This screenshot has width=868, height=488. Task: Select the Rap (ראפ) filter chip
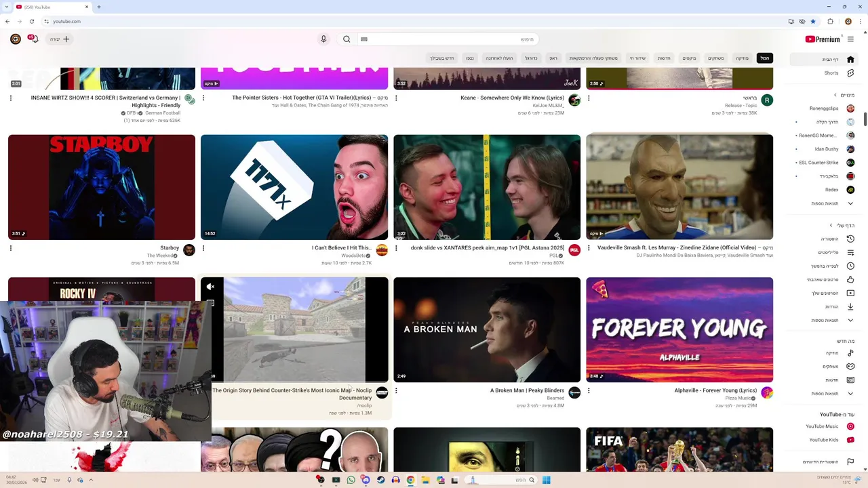click(553, 58)
